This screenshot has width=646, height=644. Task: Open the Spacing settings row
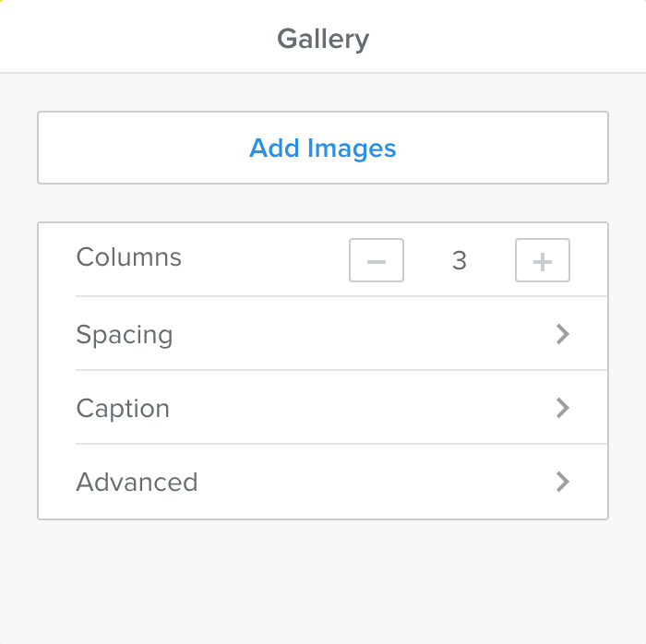coord(323,334)
